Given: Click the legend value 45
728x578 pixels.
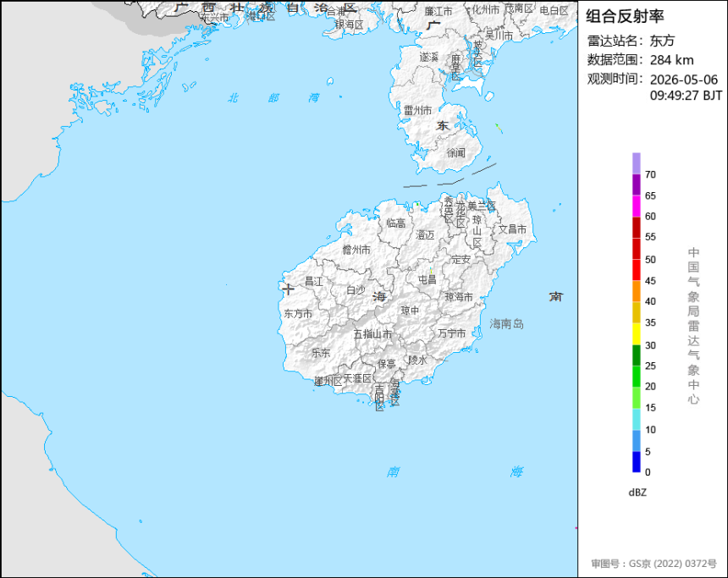Looking at the screenshot, I should 650,281.
